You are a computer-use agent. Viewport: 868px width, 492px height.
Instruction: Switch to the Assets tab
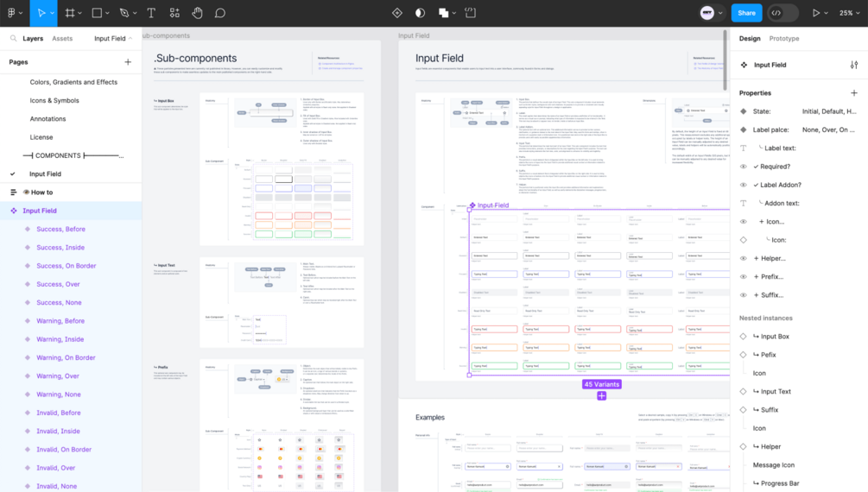(62, 38)
